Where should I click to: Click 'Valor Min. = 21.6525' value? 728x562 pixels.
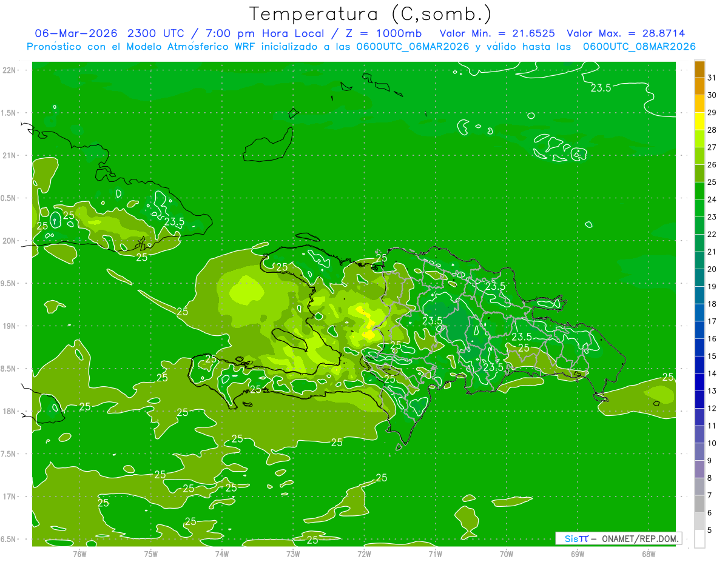(497, 33)
